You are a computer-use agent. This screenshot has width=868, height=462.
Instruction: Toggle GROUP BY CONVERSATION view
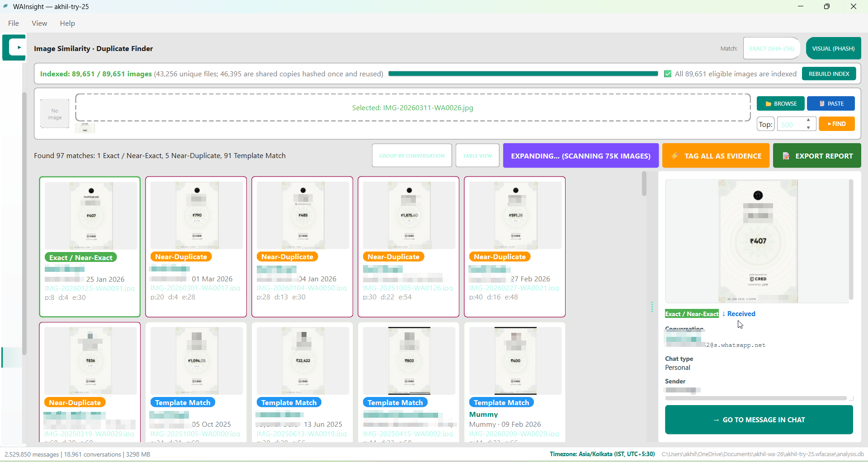point(412,156)
